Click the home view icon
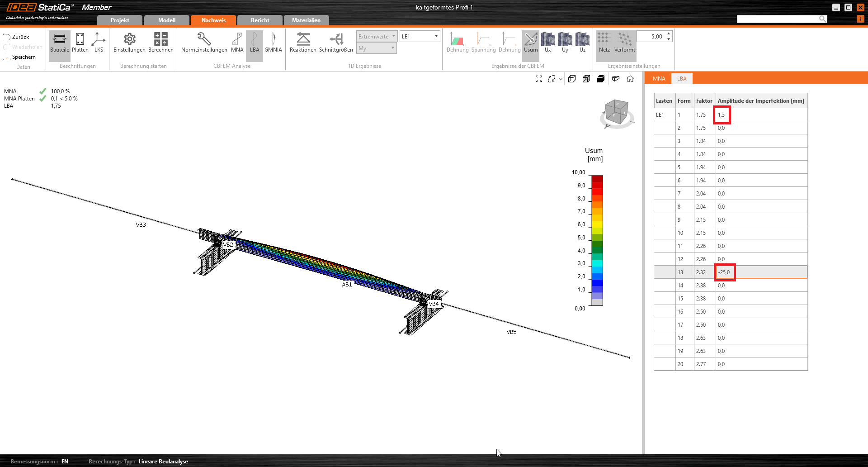868x467 pixels. (630, 79)
